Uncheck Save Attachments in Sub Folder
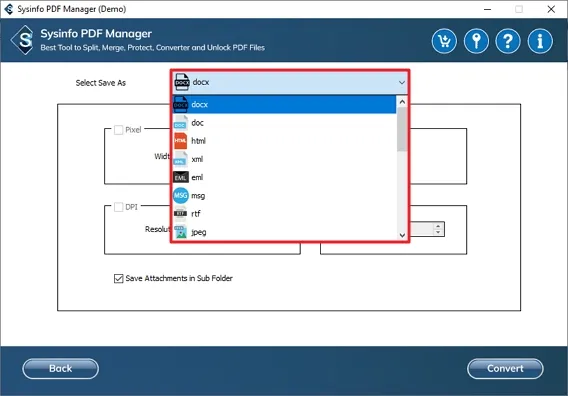This screenshot has height=396, width=568. [118, 278]
